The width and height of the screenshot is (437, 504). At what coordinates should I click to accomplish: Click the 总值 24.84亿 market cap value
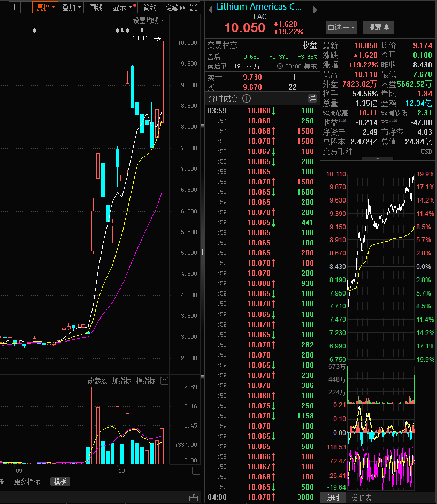(x=418, y=142)
